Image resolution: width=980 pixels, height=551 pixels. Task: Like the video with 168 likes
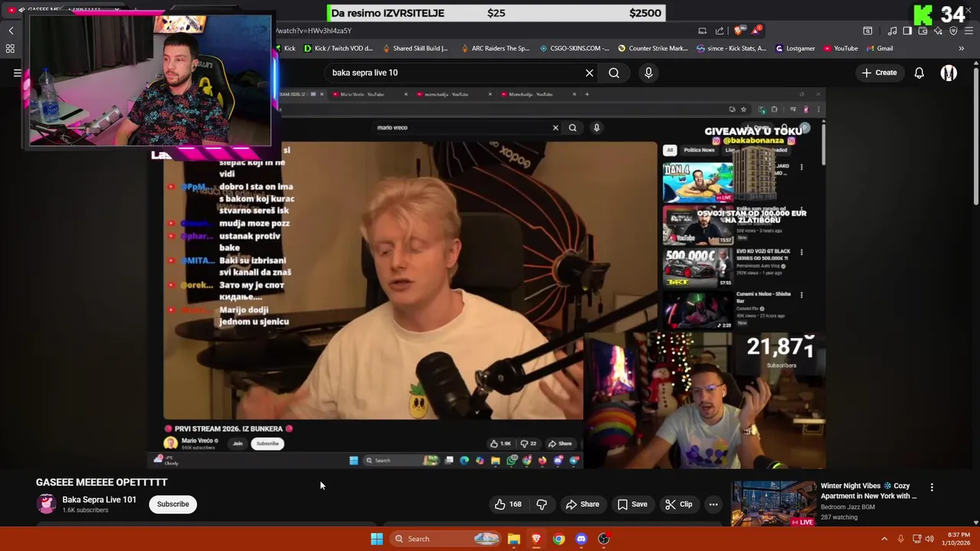pyautogui.click(x=508, y=504)
